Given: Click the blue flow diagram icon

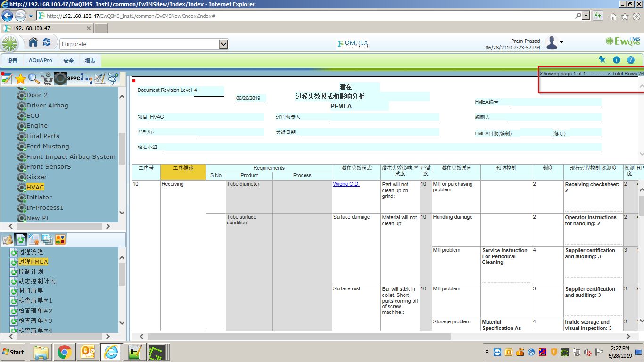Looking at the screenshot, I should point(87,79).
